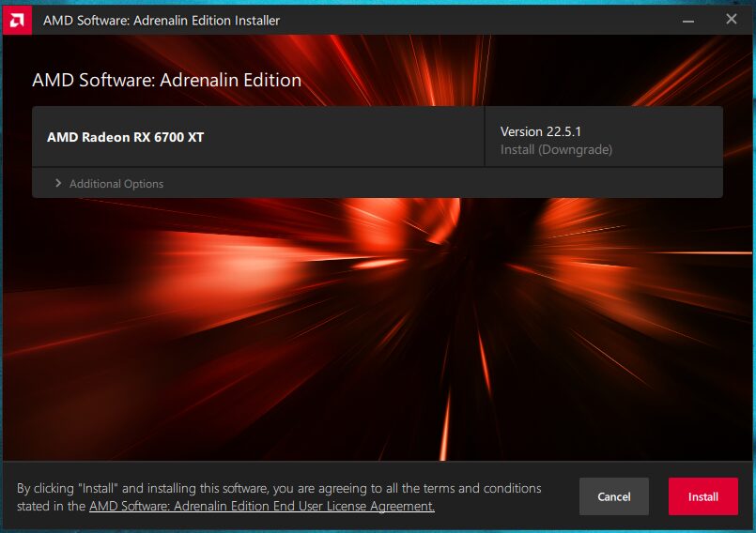The width and height of the screenshot is (756, 533).
Task: Close the AMD installer window
Action: pyautogui.click(x=731, y=20)
